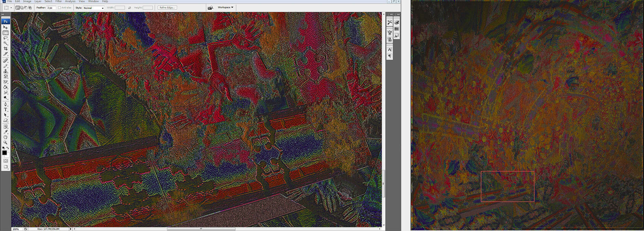Screen dimensions: 644x231
Task: Reset default foreground and background colors
Action: pyautogui.click(x=3, y=148)
